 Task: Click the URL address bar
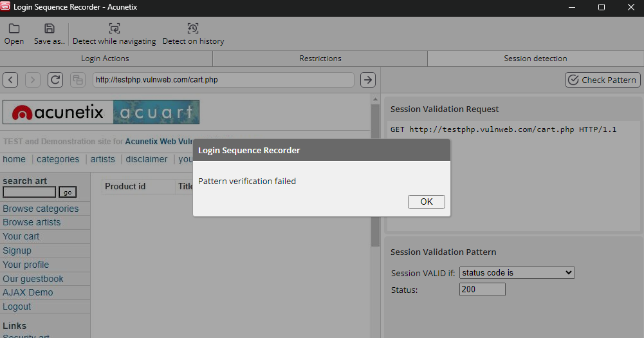pyautogui.click(x=223, y=80)
